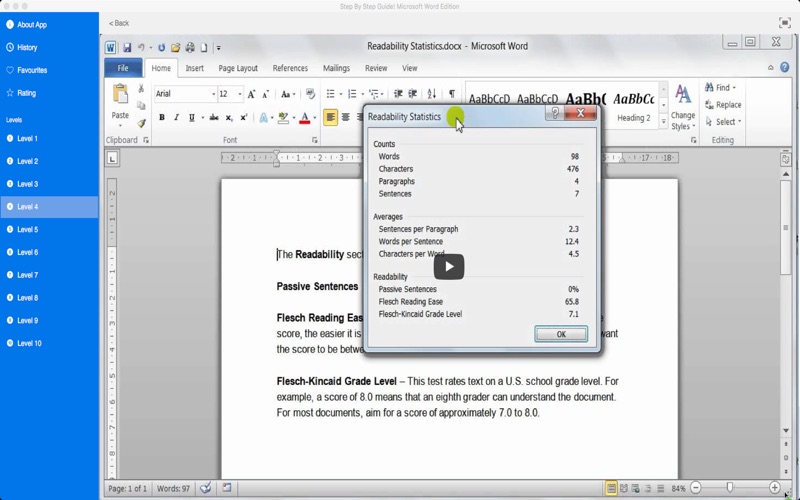Screen dimensions: 800x500
Task: Click the Copy icon in Clipboard group
Action: click(x=141, y=106)
